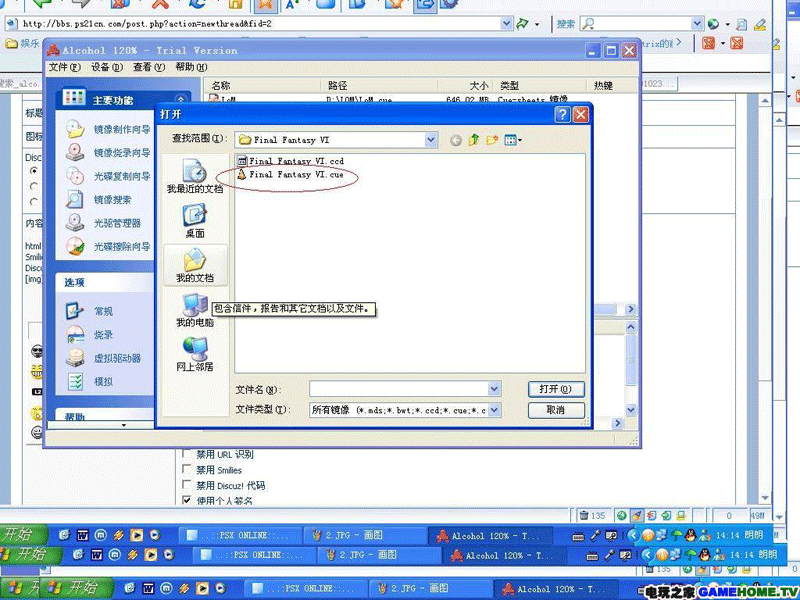Click the green Go arrow beside the address bar

point(522,23)
